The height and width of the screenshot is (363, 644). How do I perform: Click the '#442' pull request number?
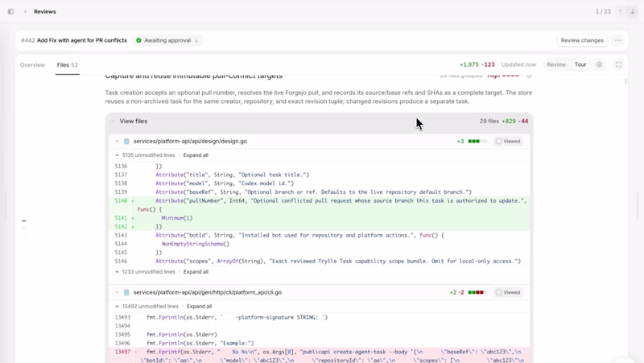click(28, 40)
